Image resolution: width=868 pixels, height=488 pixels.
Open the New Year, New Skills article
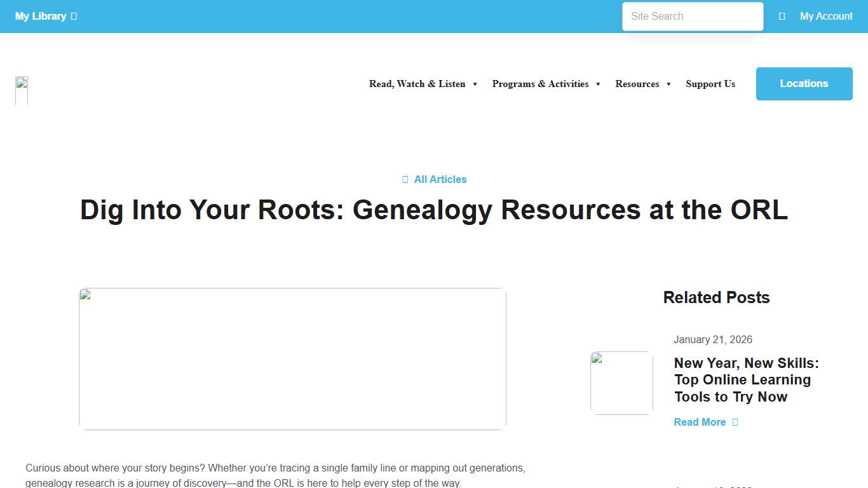[x=746, y=379]
